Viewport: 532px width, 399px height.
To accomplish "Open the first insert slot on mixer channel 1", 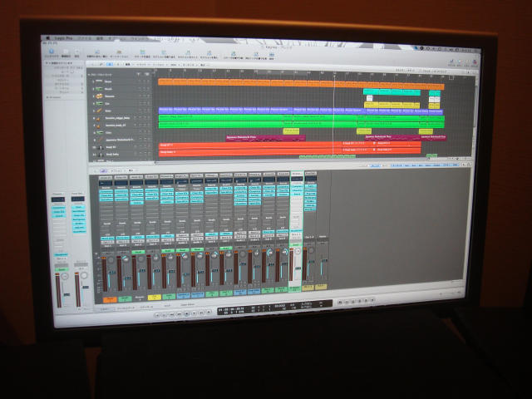I will coord(106,192).
